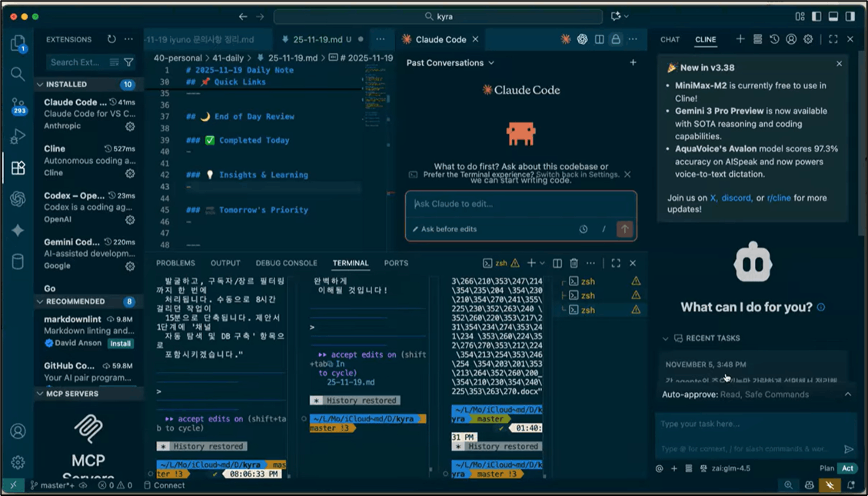
Task: Toggle Ask before edits mode
Action: (444, 229)
